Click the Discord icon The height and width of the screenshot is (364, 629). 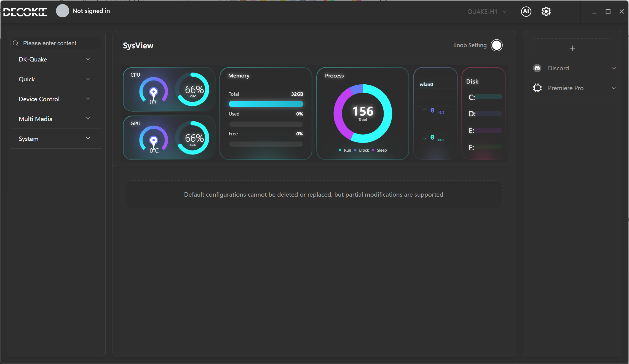(537, 68)
